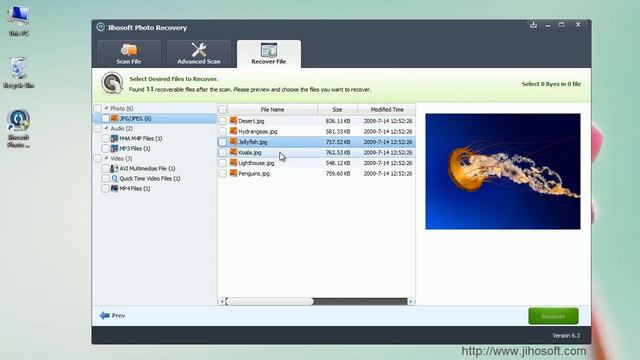Collapse the Video tree node arrow
The height and width of the screenshot is (360, 640).
coord(106,158)
